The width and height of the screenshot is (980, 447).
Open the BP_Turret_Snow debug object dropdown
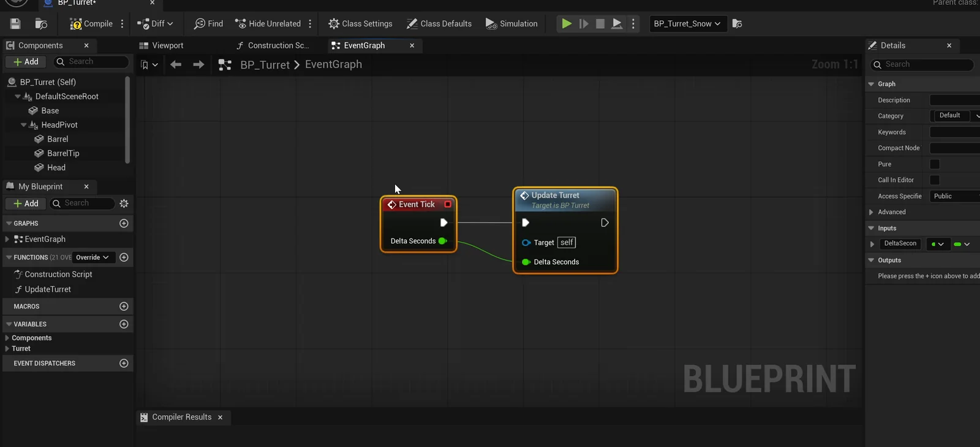688,24
